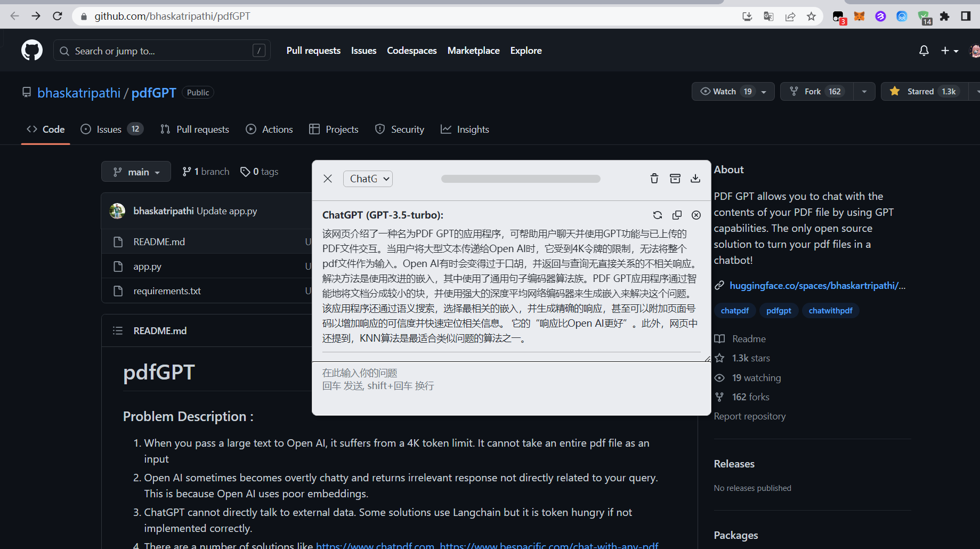Screen dimensions: 980x549
Task: Reload the page in browser toolbar
Action: point(58,16)
